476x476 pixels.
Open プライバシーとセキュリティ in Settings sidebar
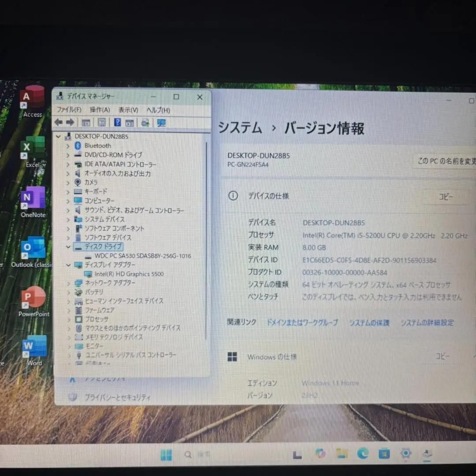(x=117, y=397)
